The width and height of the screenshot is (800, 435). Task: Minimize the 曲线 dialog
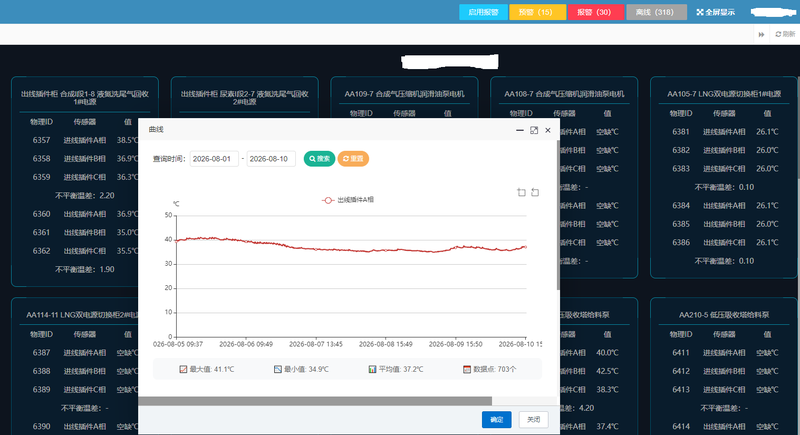coord(519,131)
